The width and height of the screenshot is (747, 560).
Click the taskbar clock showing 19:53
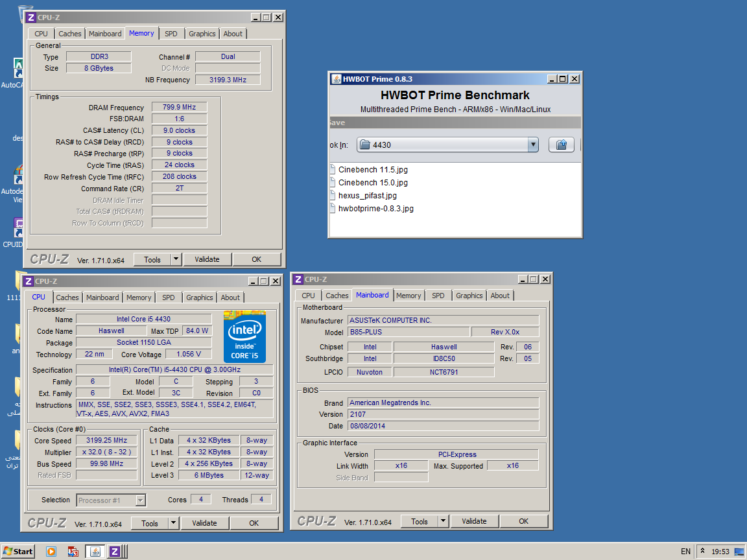click(720, 552)
